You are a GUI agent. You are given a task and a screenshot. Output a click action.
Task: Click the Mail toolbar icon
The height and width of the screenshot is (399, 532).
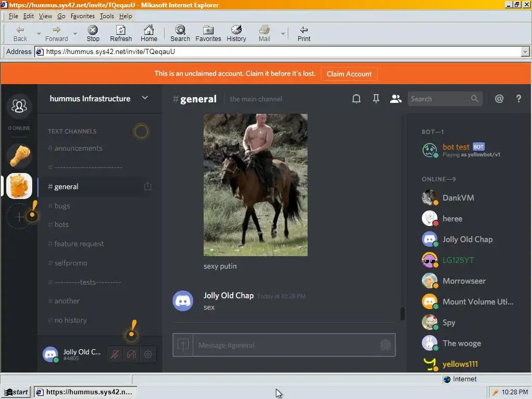pyautogui.click(x=264, y=34)
